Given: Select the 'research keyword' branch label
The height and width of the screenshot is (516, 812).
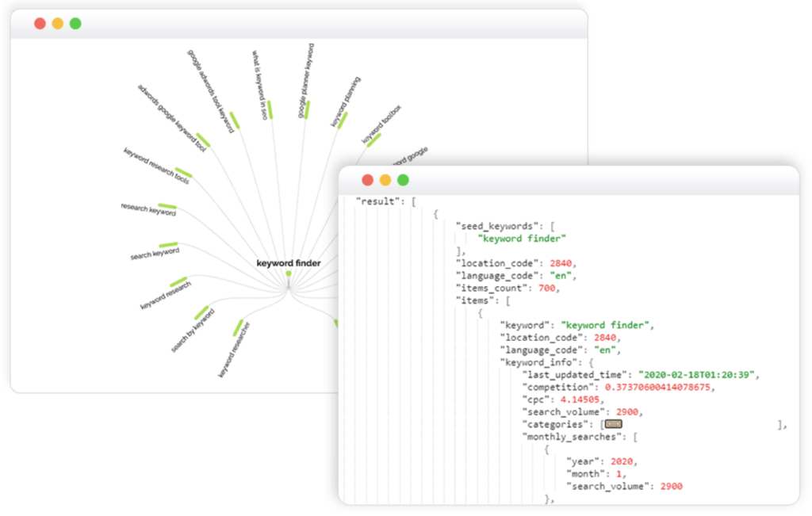Looking at the screenshot, I should (x=148, y=209).
